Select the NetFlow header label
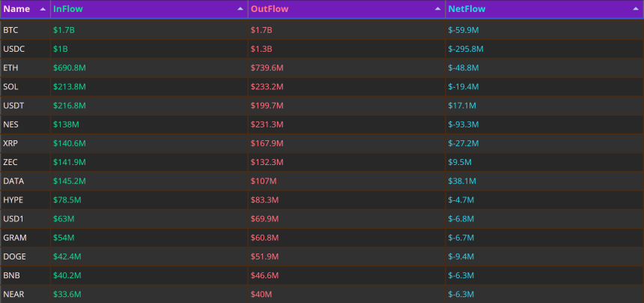 tap(467, 9)
